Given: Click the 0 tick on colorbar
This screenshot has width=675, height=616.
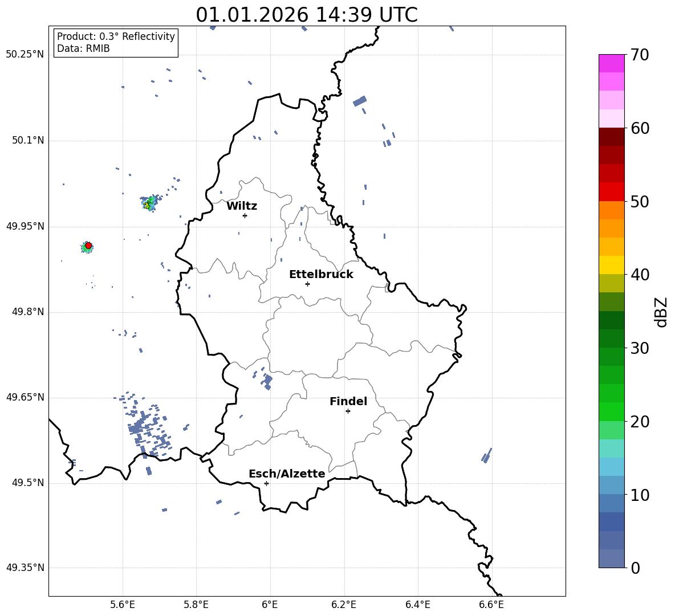Looking at the screenshot, I should click(635, 568).
